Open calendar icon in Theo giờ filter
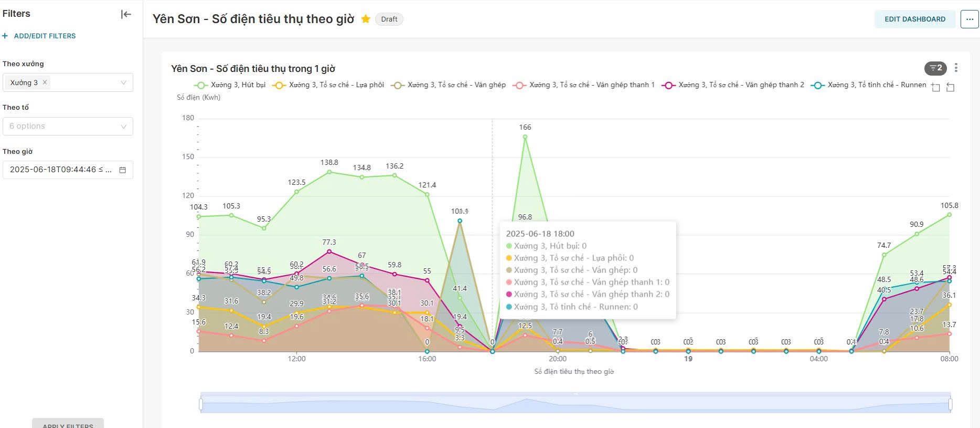The image size is (980, 428). coord(123,170)
